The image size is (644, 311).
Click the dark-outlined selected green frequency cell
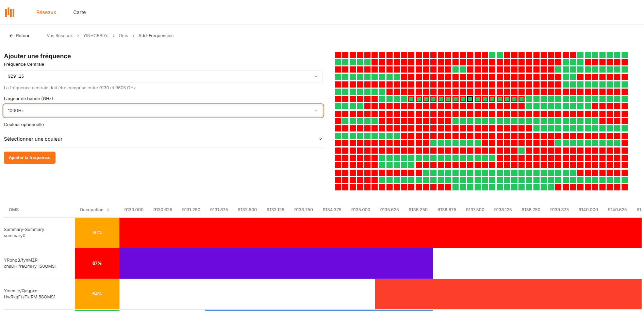coord(470,99)
